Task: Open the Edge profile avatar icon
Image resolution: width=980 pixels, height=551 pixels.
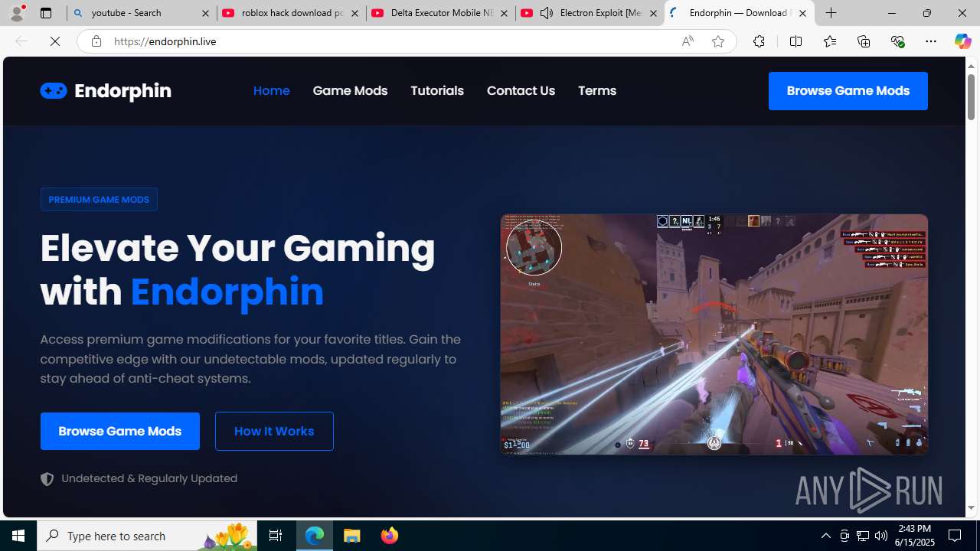Action: click(x=17, y=13)
